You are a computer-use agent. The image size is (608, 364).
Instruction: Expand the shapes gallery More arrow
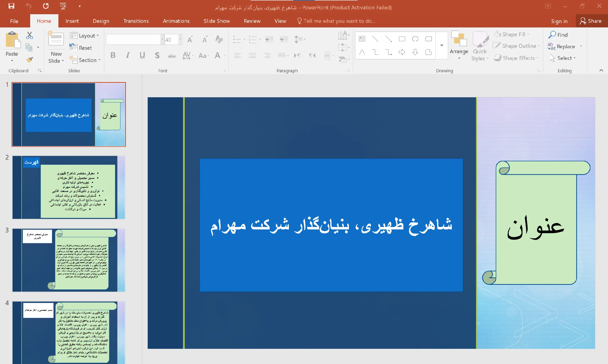click(442, 45)
